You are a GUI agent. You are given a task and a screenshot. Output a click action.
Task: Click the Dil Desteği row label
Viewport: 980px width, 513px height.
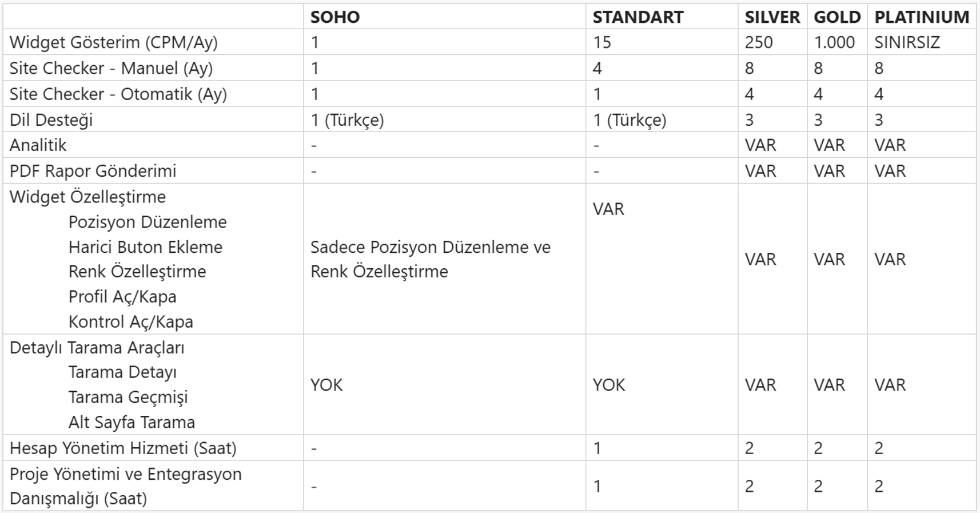51,120
